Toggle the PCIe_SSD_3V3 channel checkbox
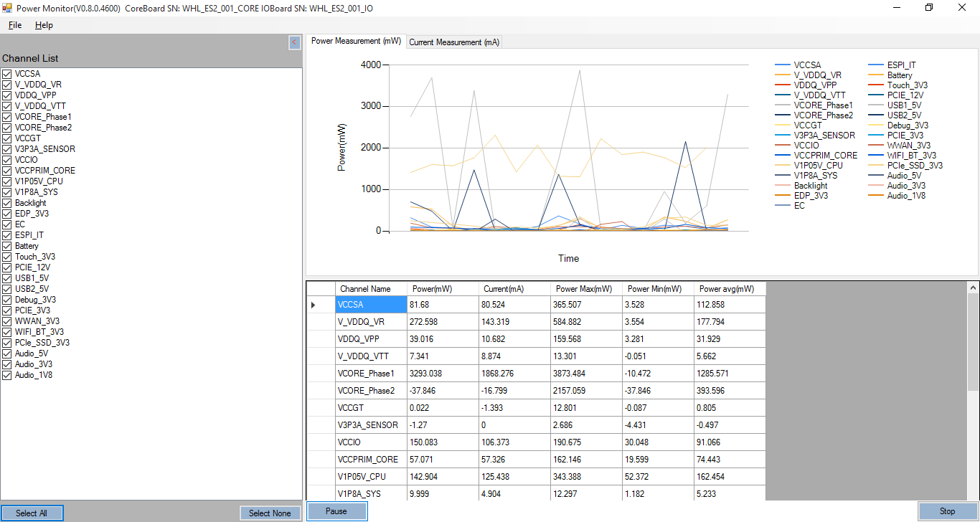This screenshot has width=980, height=522. coord(7,343)
